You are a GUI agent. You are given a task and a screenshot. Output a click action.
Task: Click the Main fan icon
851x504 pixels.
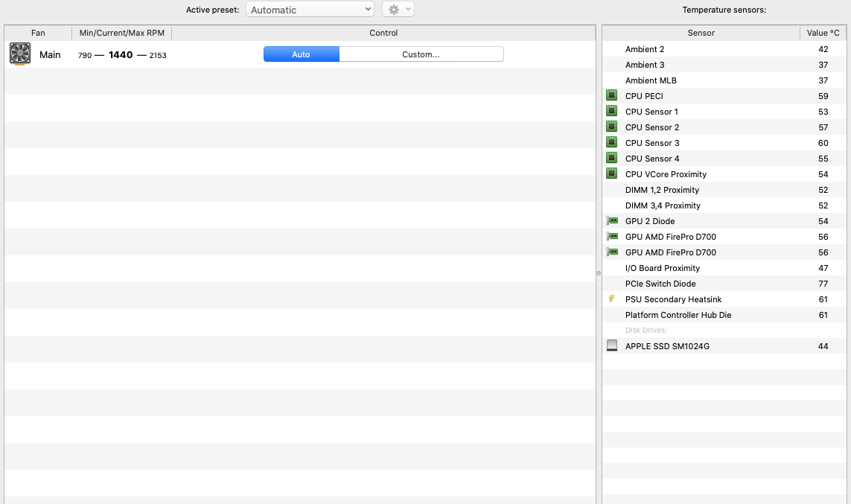pos(20,54)
